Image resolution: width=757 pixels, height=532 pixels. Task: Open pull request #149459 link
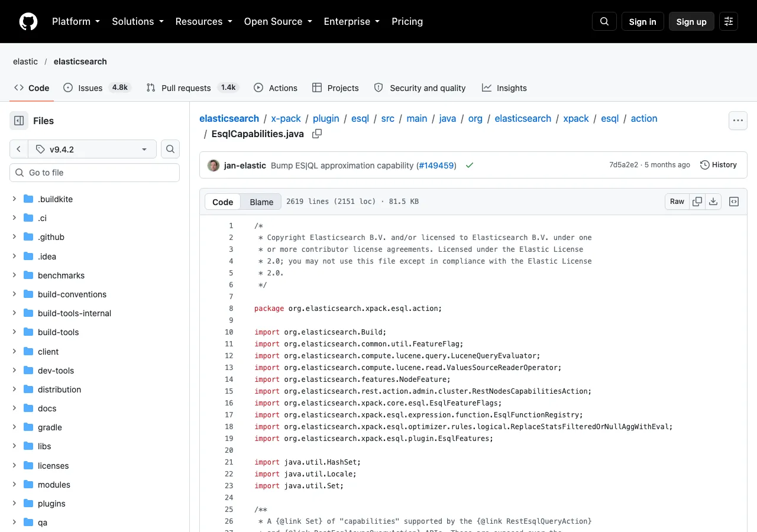(436, 166)
